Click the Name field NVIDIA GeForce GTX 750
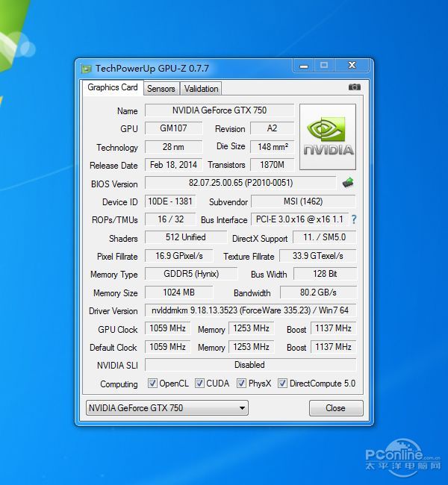 click(x=220, y=110)
